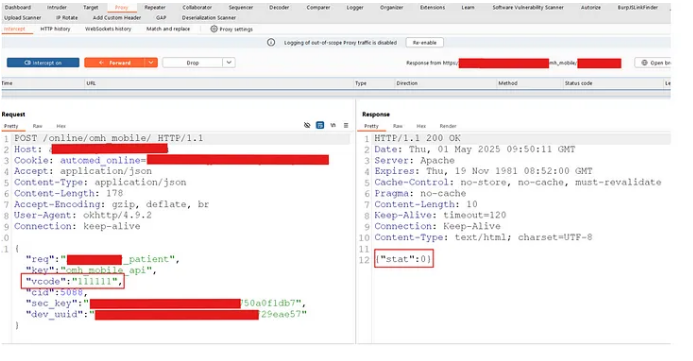Click the Keep-Alive: timeout=120 response header
The image size is (693, 361).
(x=440, y=215)
